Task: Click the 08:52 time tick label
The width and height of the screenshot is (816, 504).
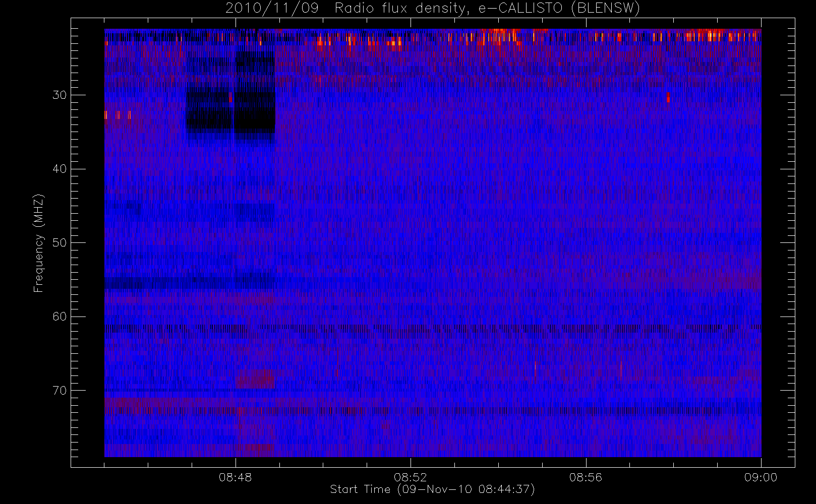Action: coord(411,477)
